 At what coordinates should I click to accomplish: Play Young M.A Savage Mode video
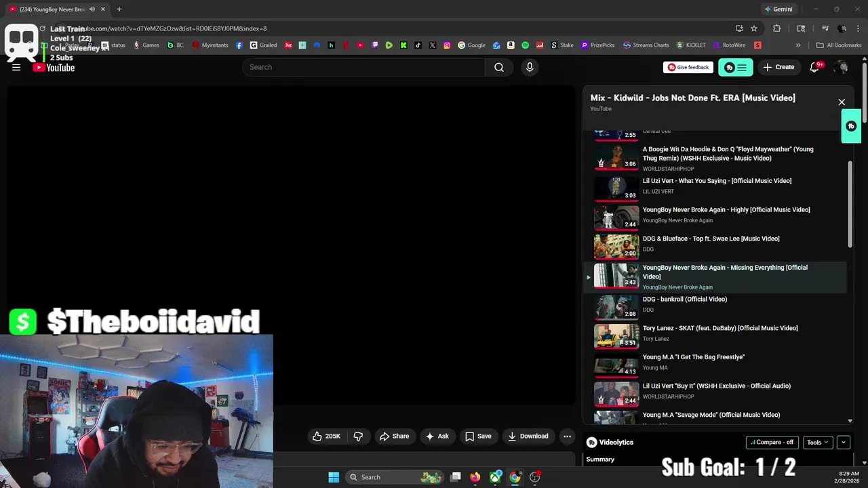tap(711, 415)
